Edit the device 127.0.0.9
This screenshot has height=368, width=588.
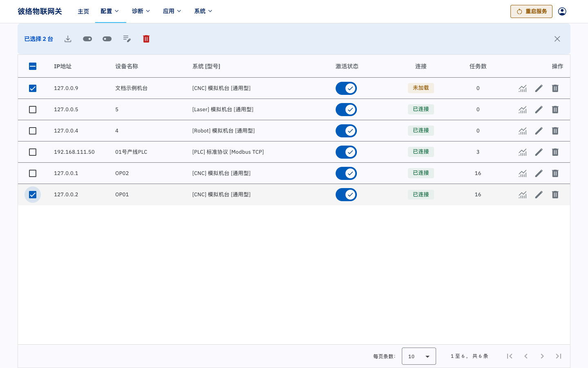pyautogui.click(x=539, y=88)
